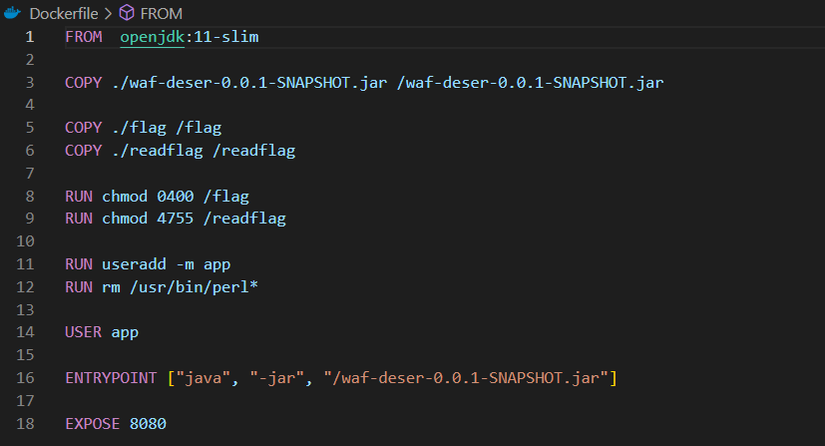Click line number 1 in gutter

(x=29, y=37)
